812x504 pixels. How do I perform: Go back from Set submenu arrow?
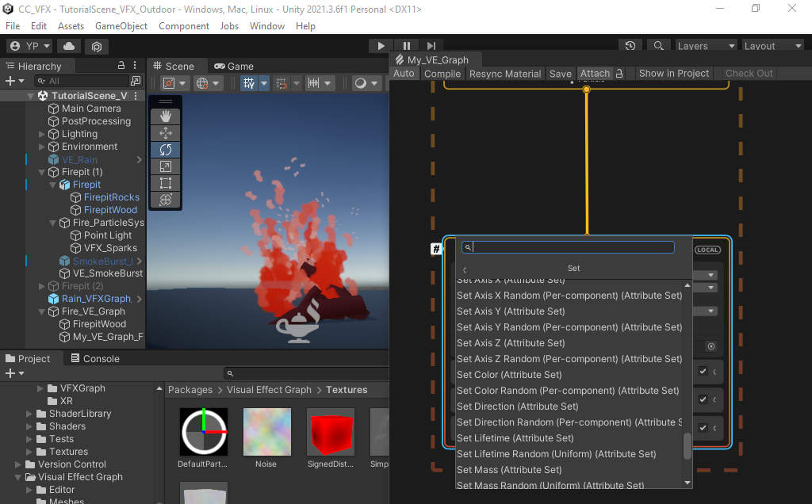(x=465, y=269)
